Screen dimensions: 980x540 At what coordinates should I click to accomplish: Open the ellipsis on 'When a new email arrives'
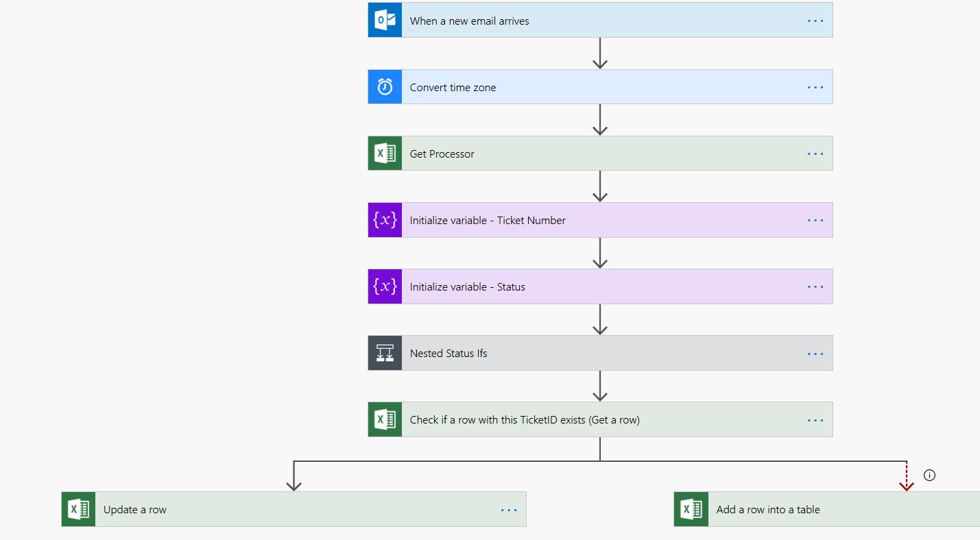(815, 20)
